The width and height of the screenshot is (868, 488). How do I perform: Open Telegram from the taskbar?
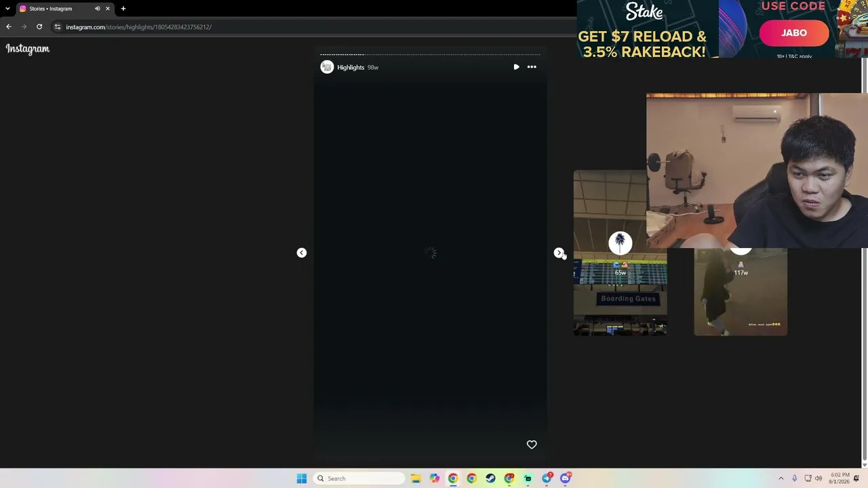click(x=547, y=479)
